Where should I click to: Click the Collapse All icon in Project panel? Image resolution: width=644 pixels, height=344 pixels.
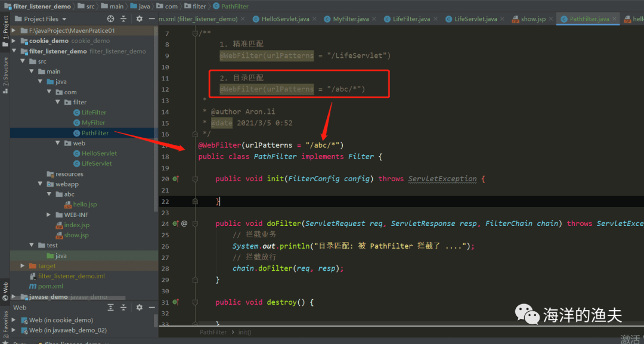(123, 19)
